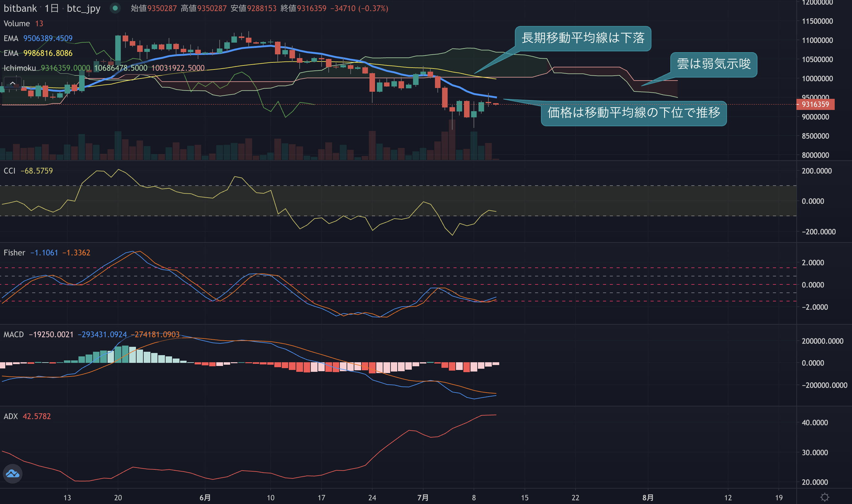Select the bitbank btc_jpy symbol title
The height and width of the screenshot is (504, 852).
click(x=52, y=8)
